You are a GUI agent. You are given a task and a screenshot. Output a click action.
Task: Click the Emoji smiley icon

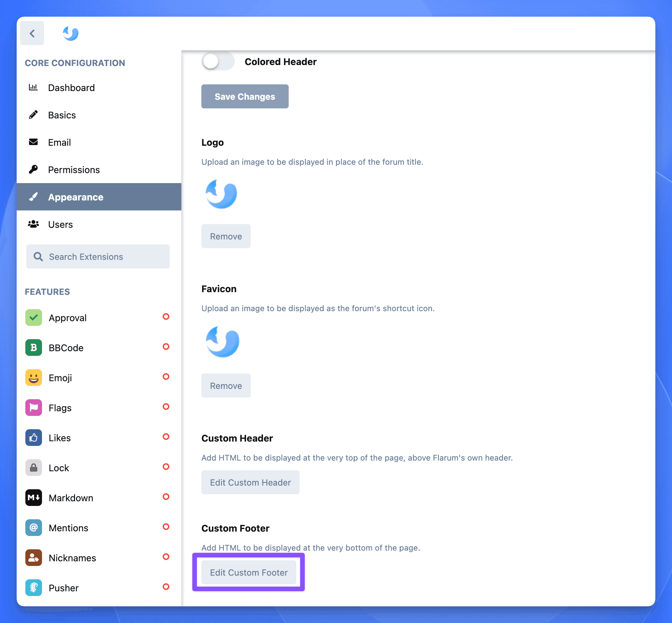click(x=33, y=378)
